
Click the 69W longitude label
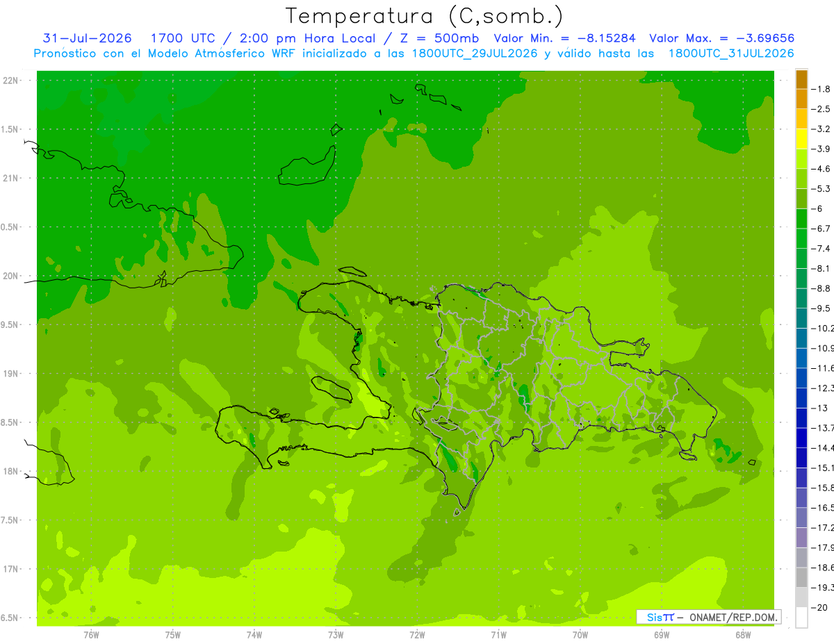click(x=662, y=634)
